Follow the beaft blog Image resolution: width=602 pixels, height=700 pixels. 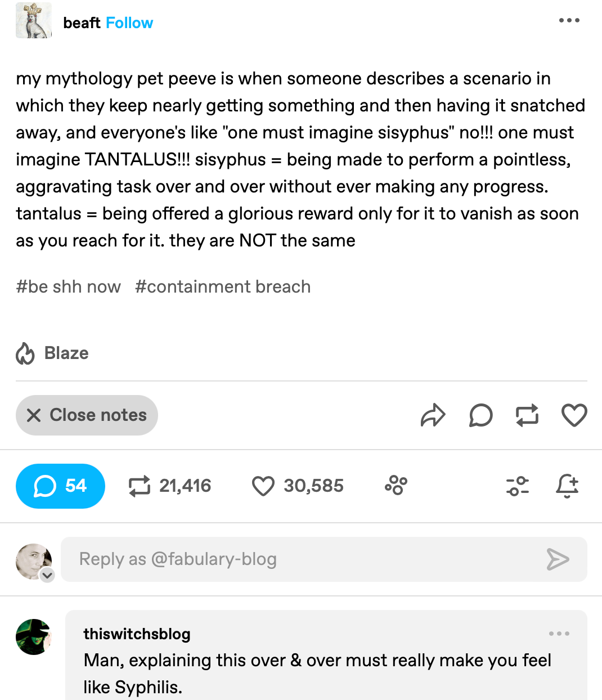129,23
